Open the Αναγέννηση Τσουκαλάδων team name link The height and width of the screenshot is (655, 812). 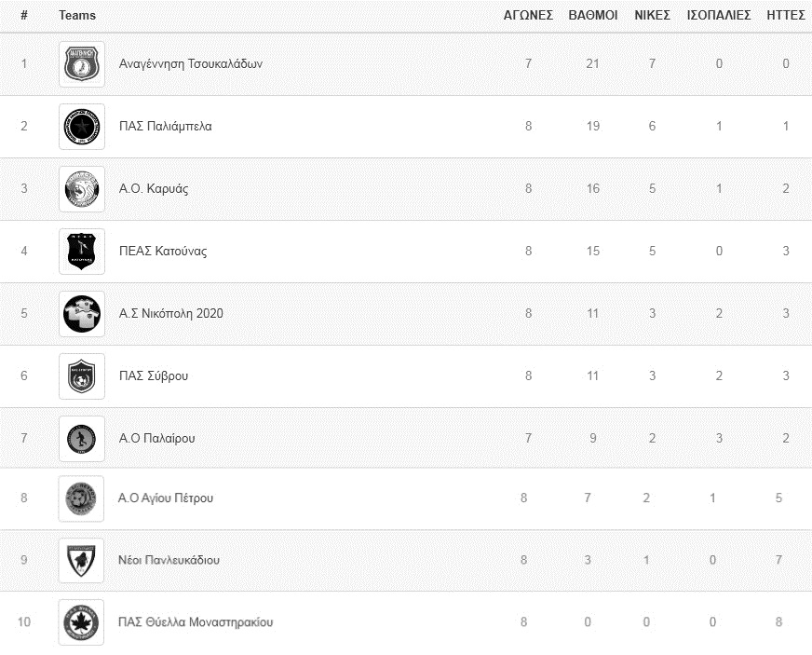coord(191,64)
